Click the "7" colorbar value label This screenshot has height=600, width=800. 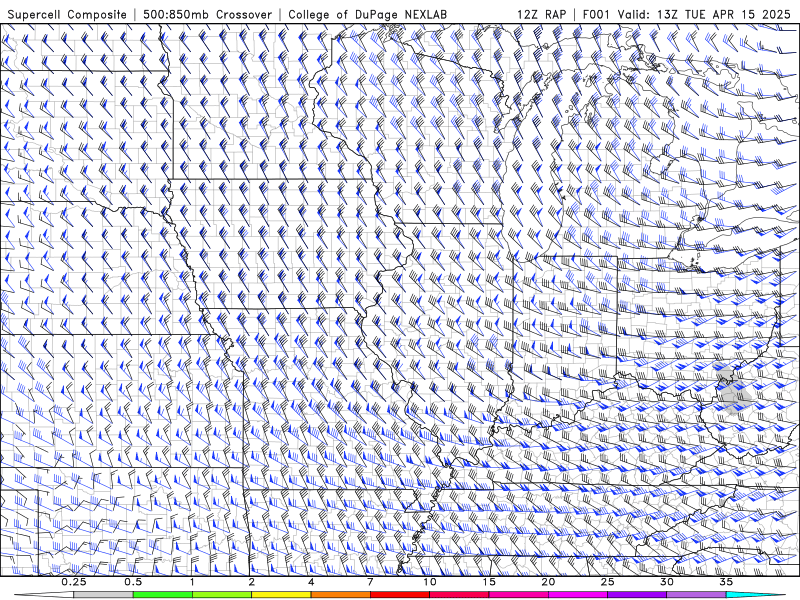click(370, 582)
